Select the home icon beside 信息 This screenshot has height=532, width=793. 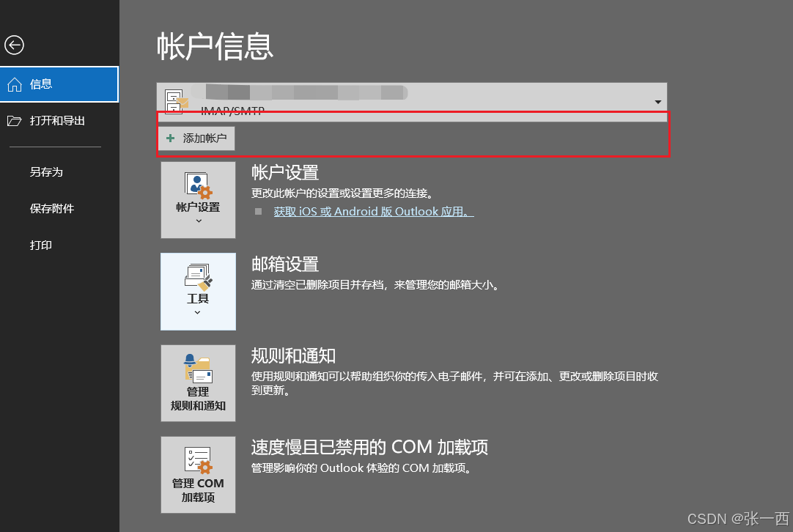pyautogui.click(x=15, y=84)
